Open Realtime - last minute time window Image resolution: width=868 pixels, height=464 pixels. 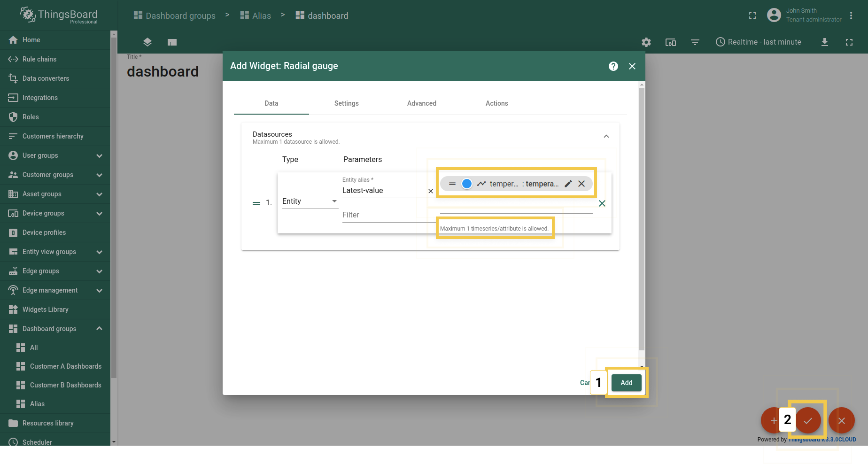tap(758, 42)
